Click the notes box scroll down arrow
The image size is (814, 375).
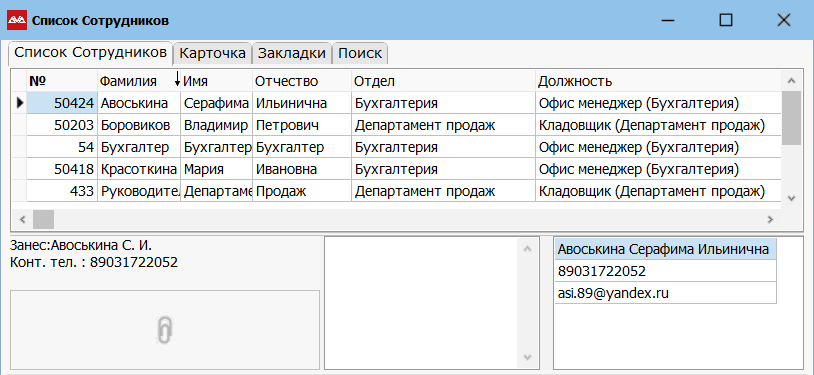pos(527,357)
